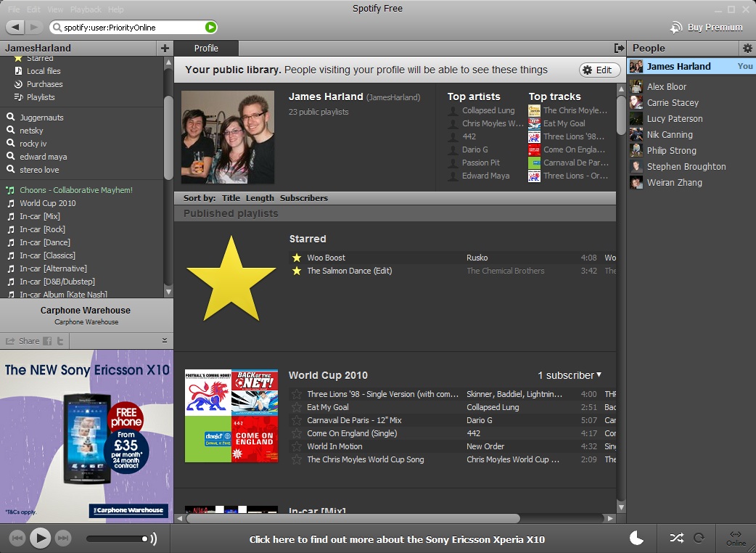Image resolution: width=756 pixels, height=553 pixels.
Task: Toggle repeat playback mode
Action: 699,538
